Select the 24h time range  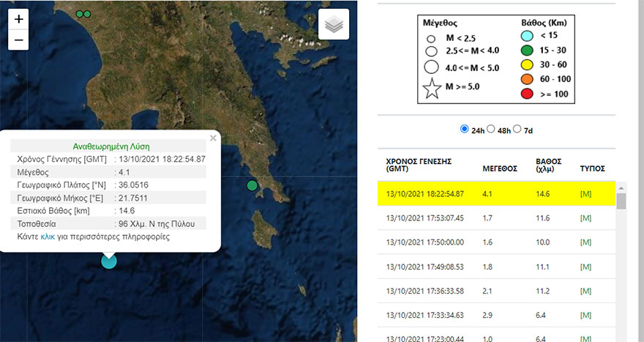pos(464,129)
